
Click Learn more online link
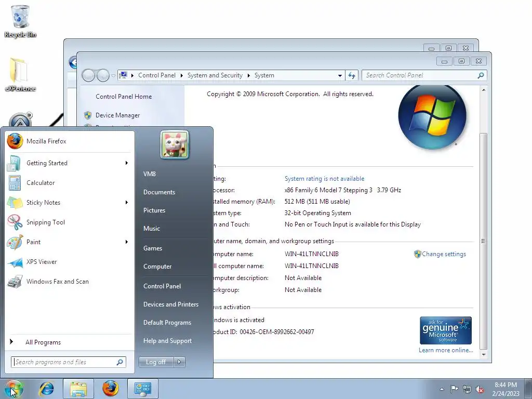point(445,350)
